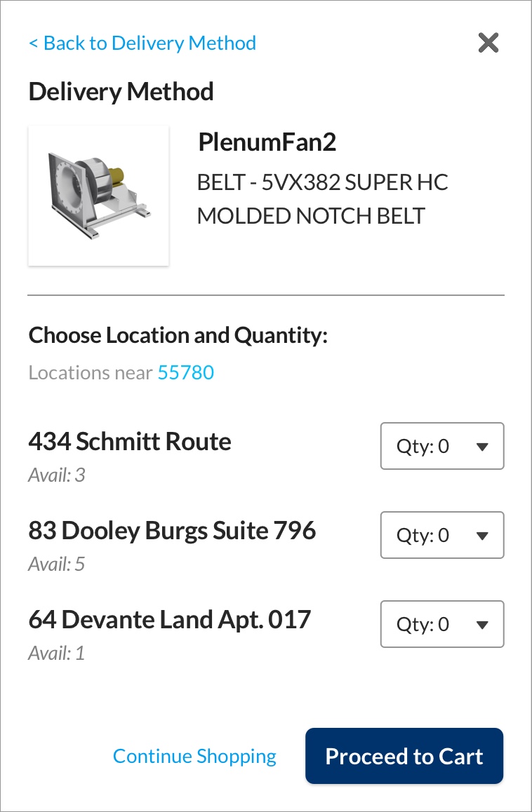This screenshot has height=812, width=532.
Task: Click the Choose Location and Quantity heading
Action: (x=178, y=335)
